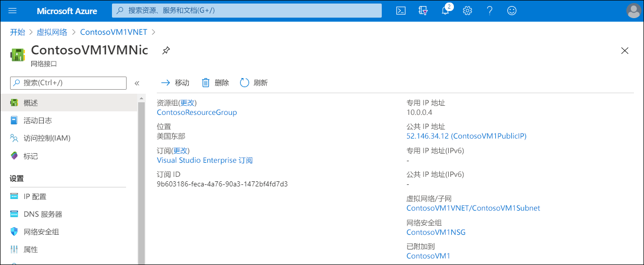Click the 网络接口 subtitle
The height and width of the screenshot is (265, 644).
[x=44, y=64]
